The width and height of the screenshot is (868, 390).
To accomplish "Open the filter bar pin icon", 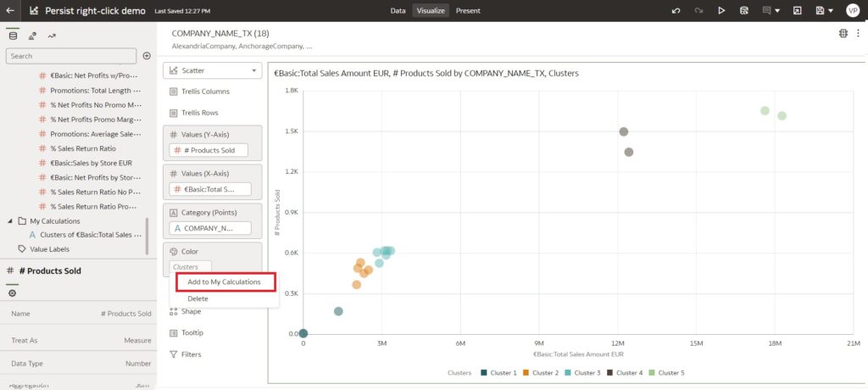I will coord(843,33).
